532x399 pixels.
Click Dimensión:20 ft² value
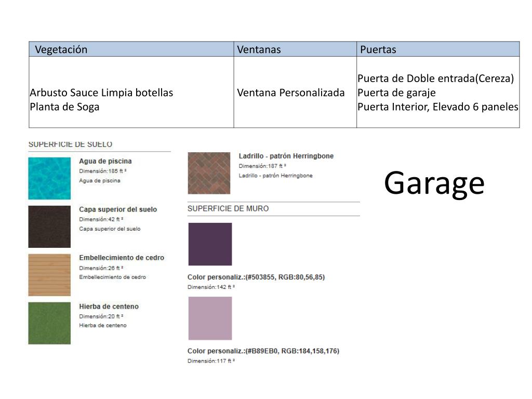click(101, 316)
